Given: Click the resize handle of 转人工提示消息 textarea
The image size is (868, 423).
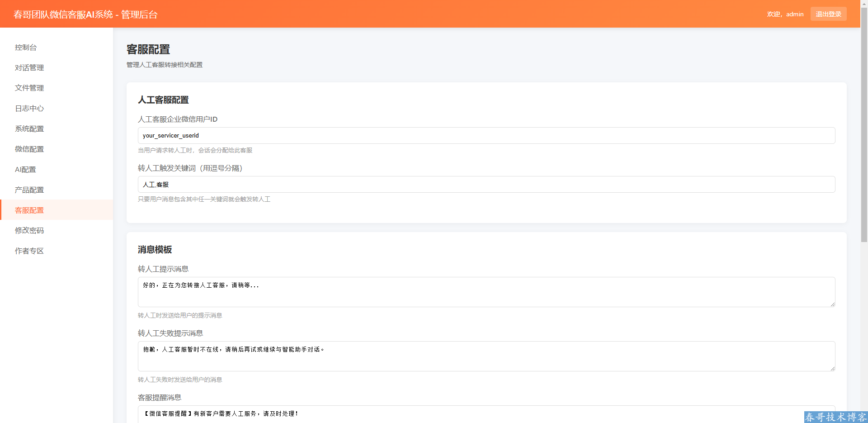Looking at the screenshot, I should 832,304.
